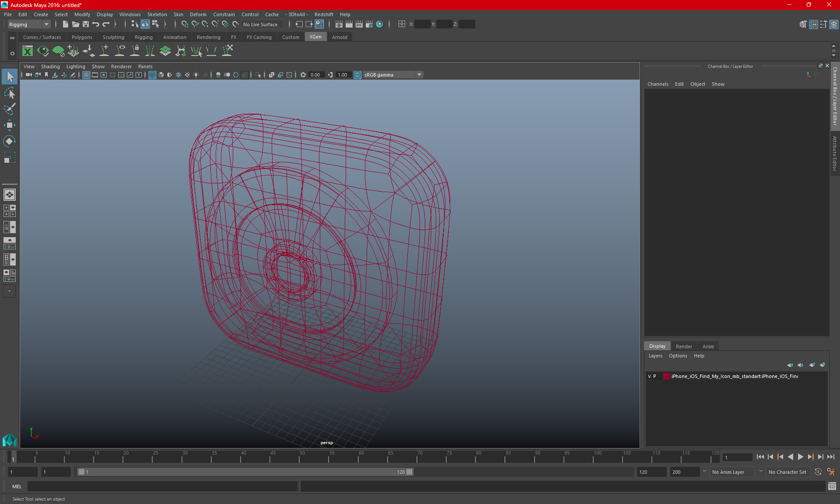Expand the Panels menu in viewport

click(x=145, y=66)
